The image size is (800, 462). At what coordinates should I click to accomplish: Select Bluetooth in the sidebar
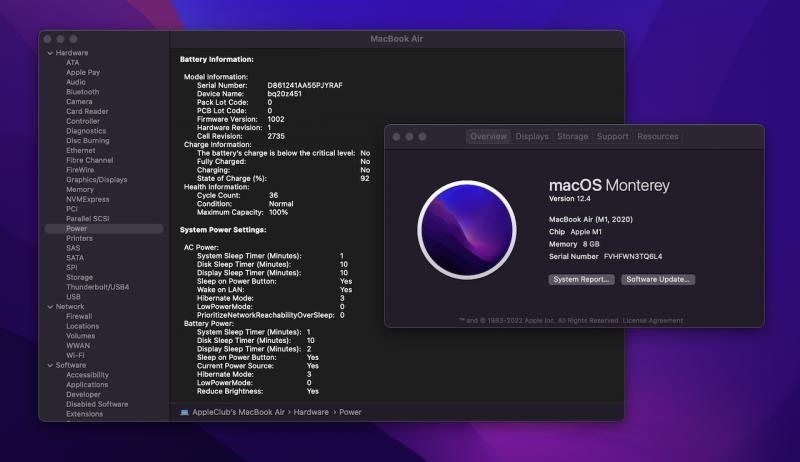(82, 92)
